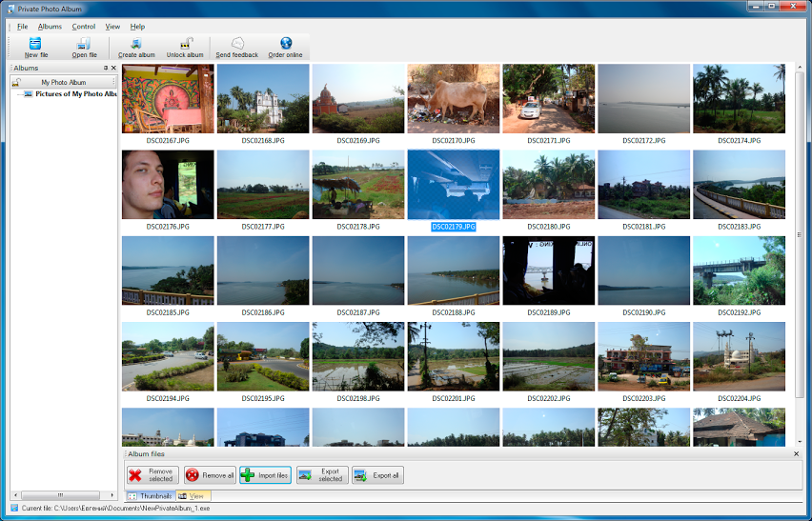
Task: Open the Albums menu
Action: 50,27
